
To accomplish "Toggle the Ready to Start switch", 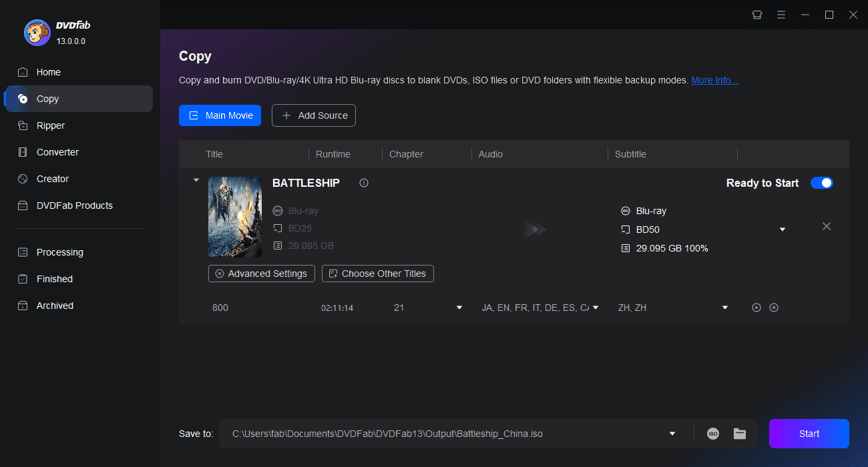I will [822, 183].
